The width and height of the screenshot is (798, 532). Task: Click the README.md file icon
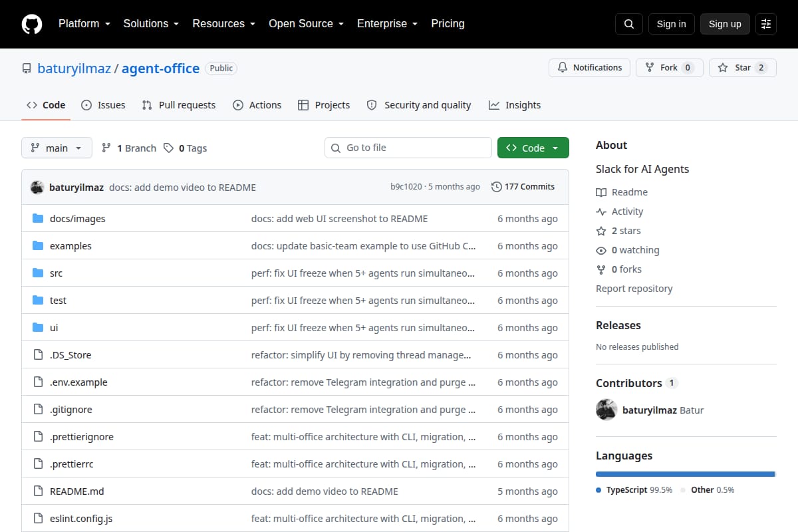38,491
